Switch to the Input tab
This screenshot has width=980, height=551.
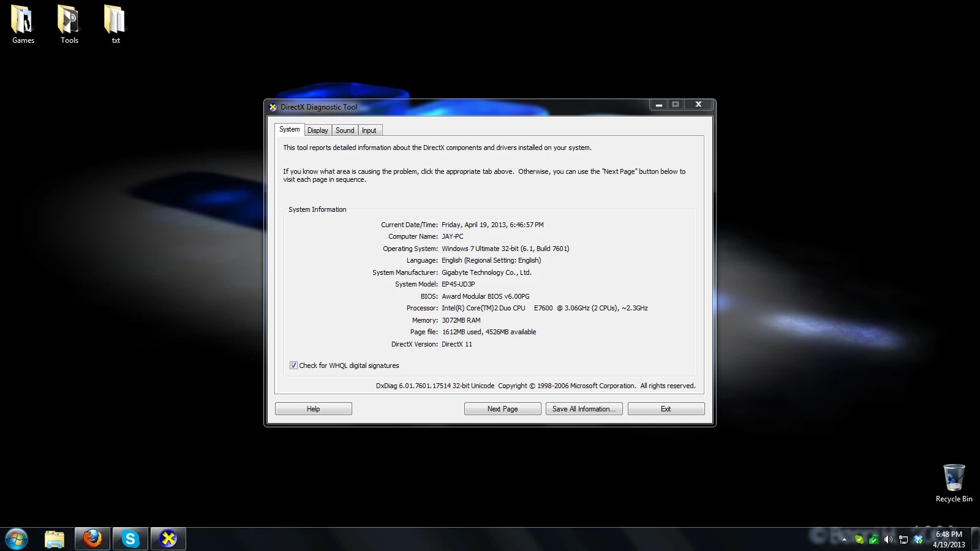coord(369,130)
